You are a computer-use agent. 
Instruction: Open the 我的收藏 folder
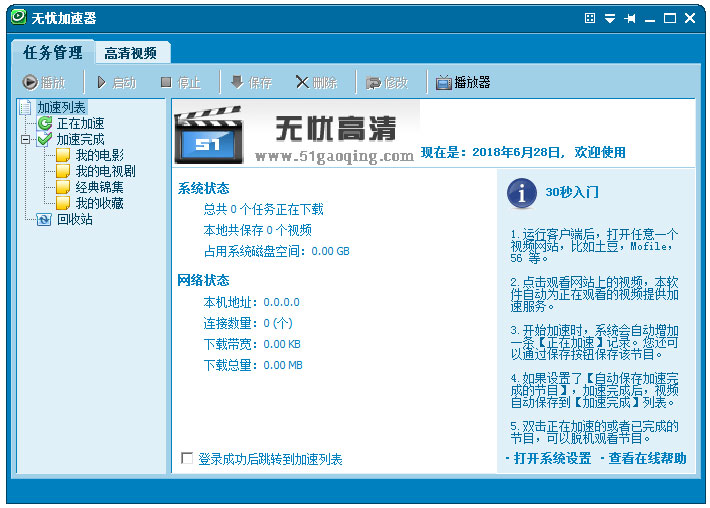pos(100,203)
